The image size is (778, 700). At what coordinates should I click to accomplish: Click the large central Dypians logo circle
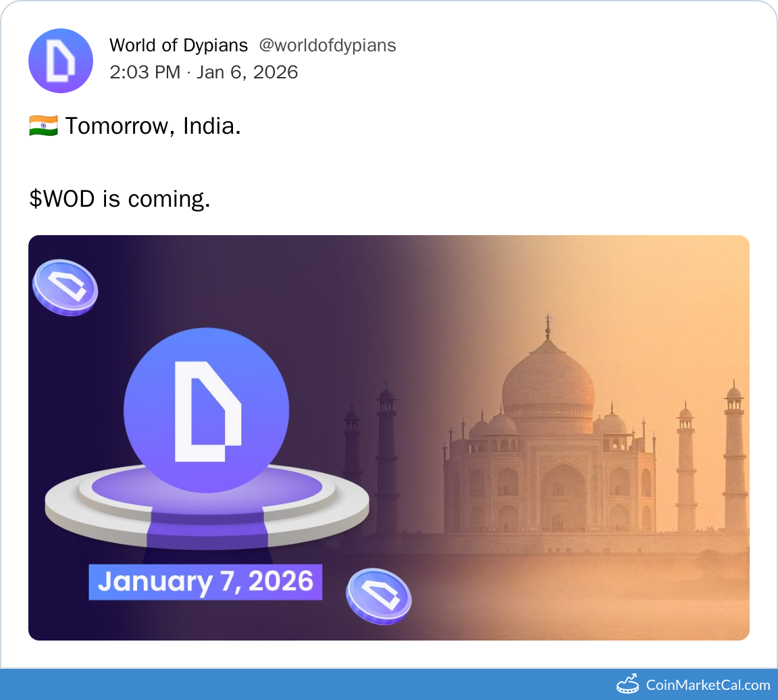click(x=206, y=411)
